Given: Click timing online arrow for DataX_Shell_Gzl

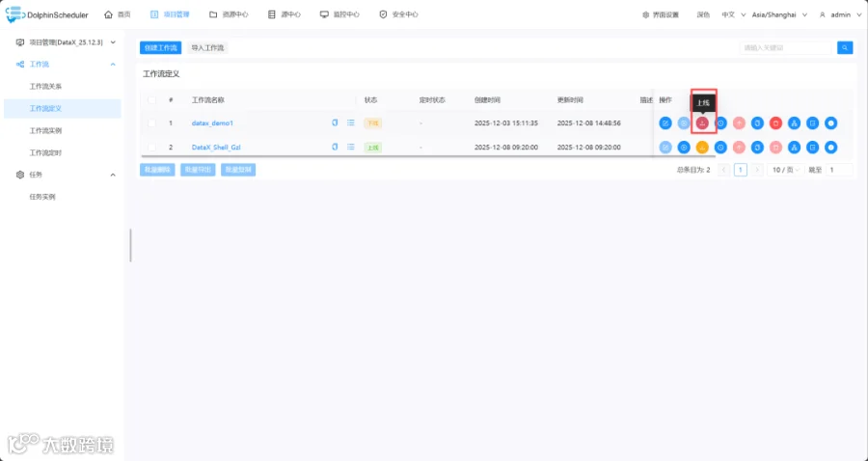Looking at the screenshot, I should pos(739,148).
